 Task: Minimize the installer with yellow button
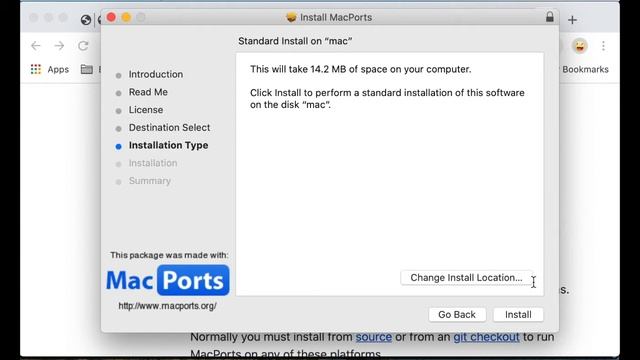pyautogui.click(x=126, y=17)
